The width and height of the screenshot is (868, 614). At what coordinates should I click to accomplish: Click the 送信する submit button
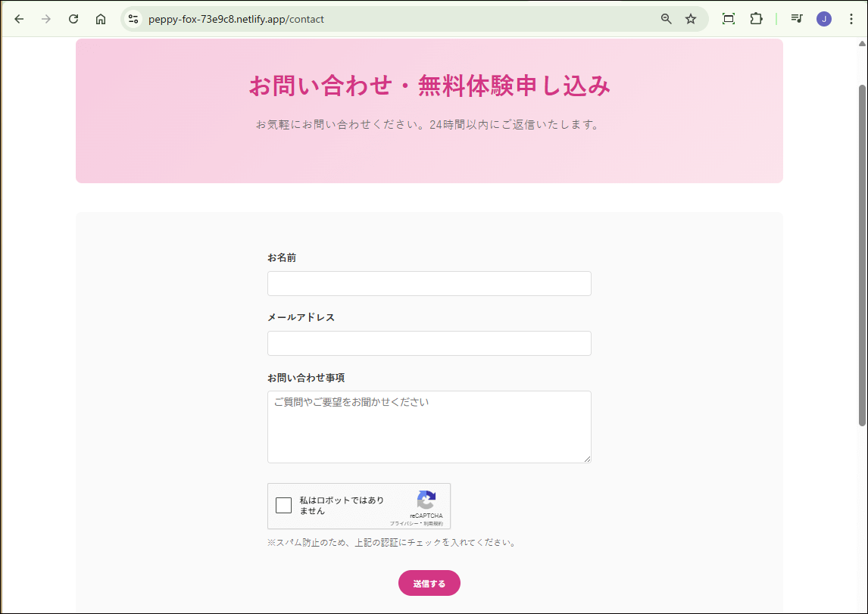coord(429,583)
